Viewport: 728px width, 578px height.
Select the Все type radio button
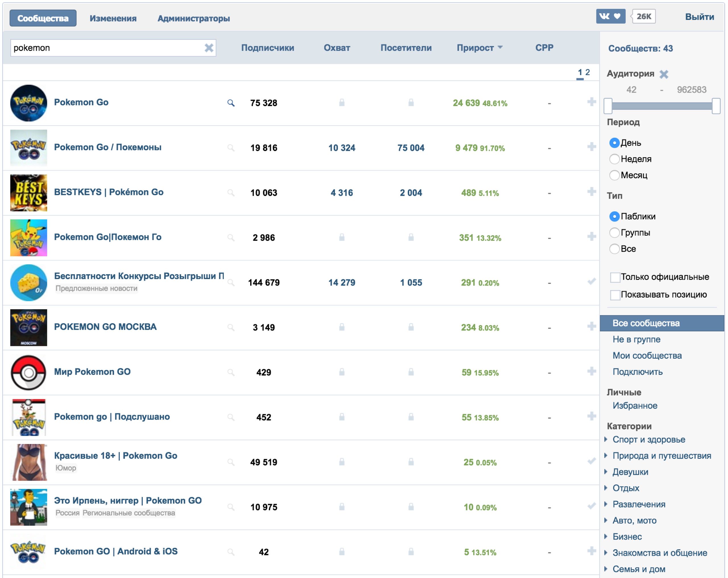tap(614, 249)
